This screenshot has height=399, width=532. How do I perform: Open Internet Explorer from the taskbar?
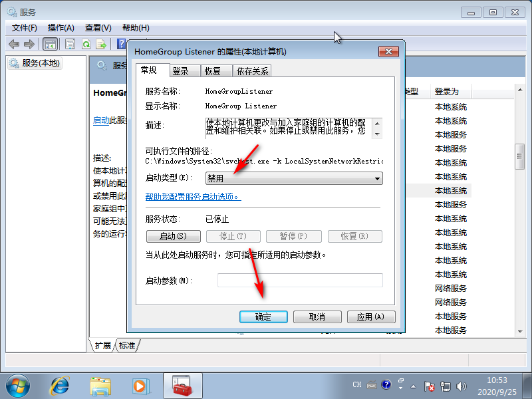60,385
